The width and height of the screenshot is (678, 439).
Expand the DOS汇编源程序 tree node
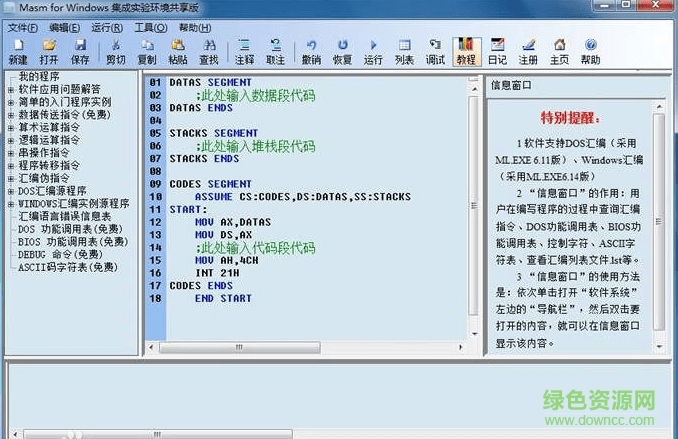pos(11,191)
